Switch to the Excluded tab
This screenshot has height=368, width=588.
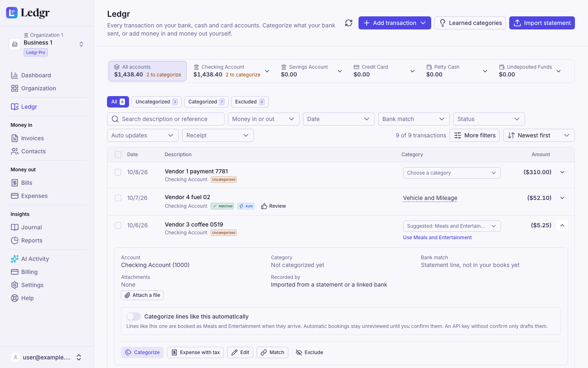click(250, 102)
